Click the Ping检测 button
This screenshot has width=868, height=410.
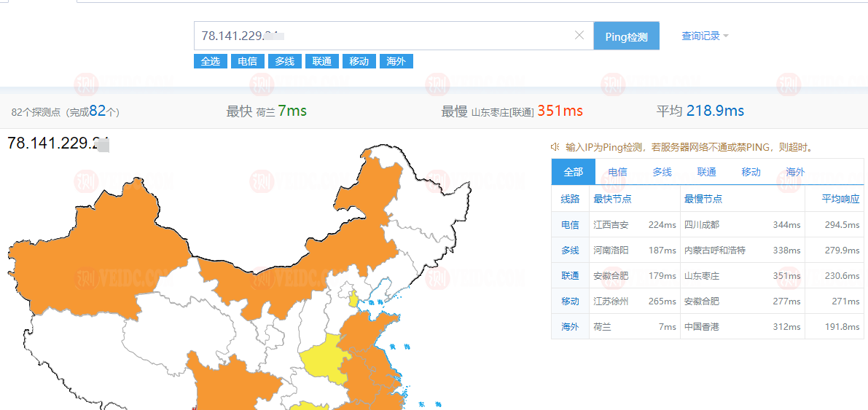point(626,36)
